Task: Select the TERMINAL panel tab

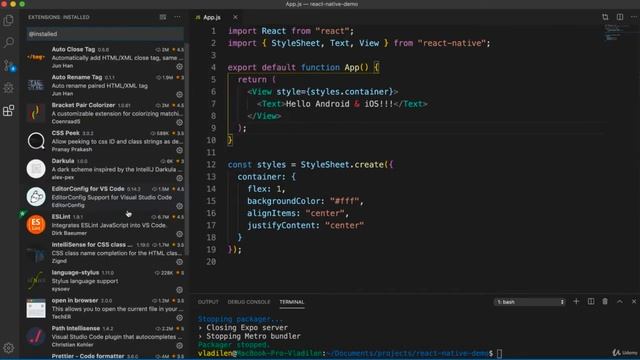Action: point(291,302)
